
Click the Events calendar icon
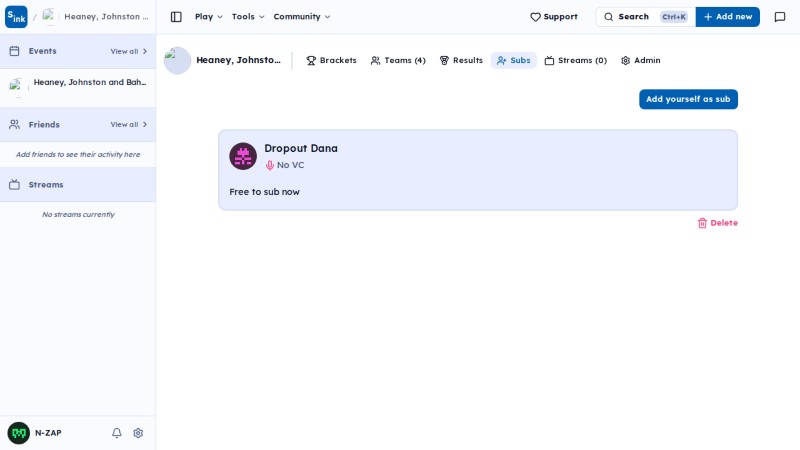(14, 51)
